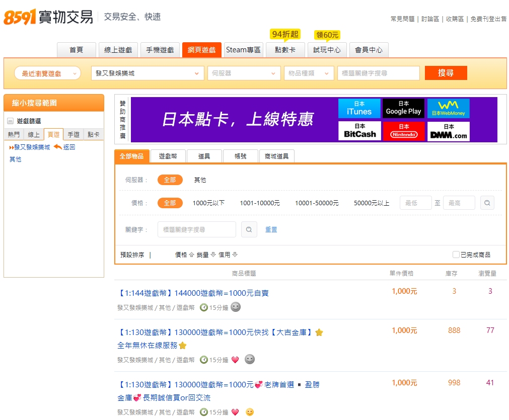Open the 日本 Google Play banner tile

coord(403,108)
